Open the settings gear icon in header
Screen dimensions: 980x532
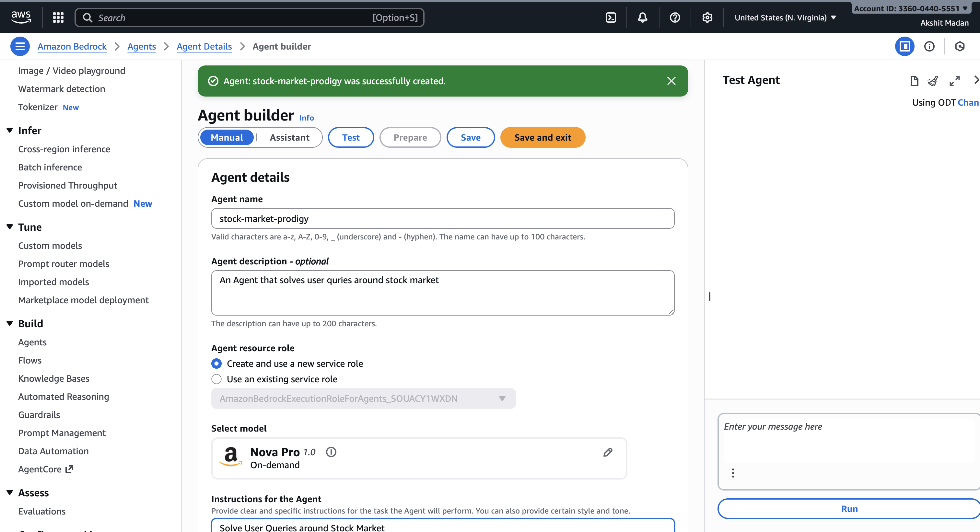[707, 17]
